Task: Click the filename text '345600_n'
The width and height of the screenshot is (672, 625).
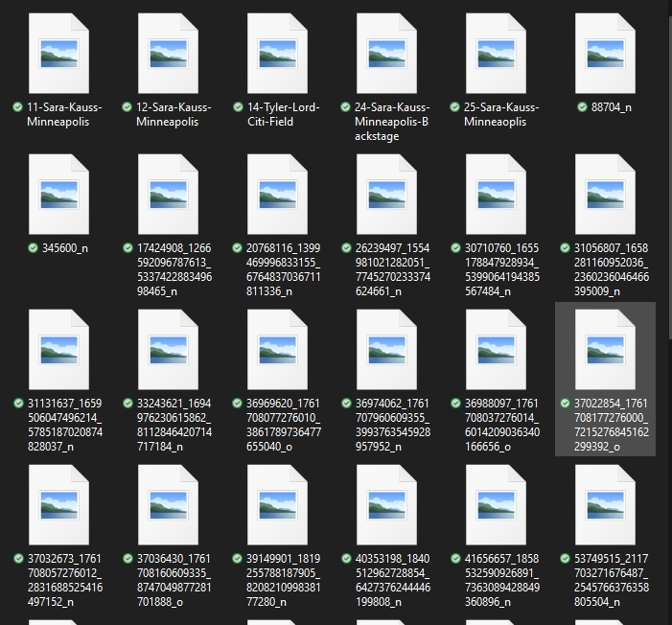Action: [x=65, y=248]
